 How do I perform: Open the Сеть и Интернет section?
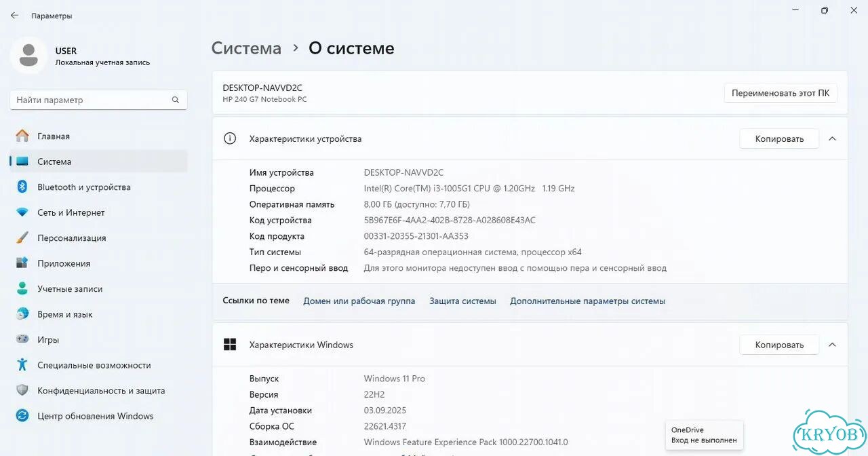coord(99,212)
